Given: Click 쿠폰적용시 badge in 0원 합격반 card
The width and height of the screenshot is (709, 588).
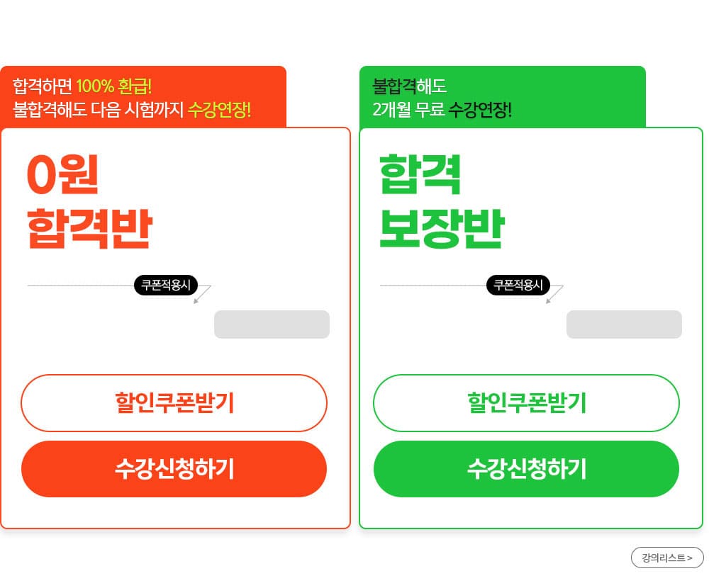Looking at the screenshot, I should pyautogui.click(x=166, y=285).
